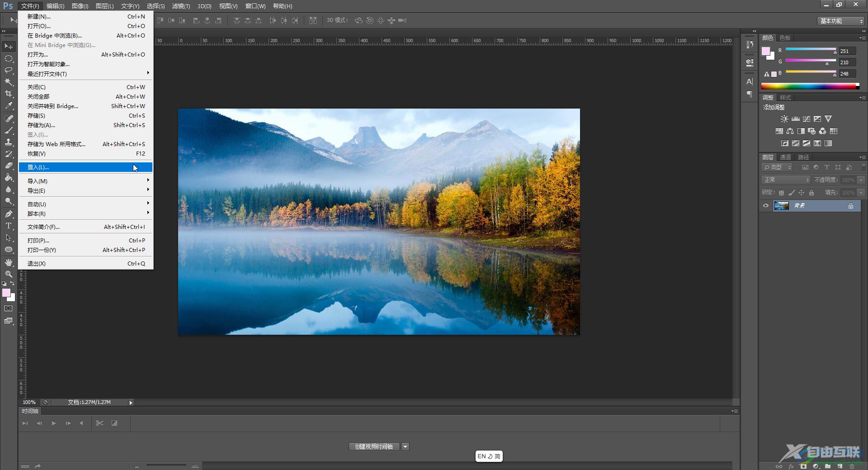Select the Horizontal Type tool
The height and width of the screenshot is (470, 868).
pos(9,226)
